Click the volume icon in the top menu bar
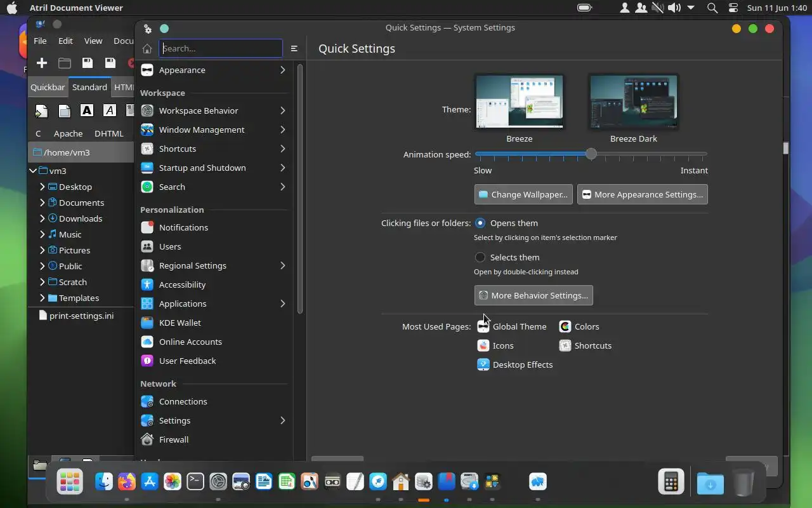 pyautogui.click(x=674, y=8)
